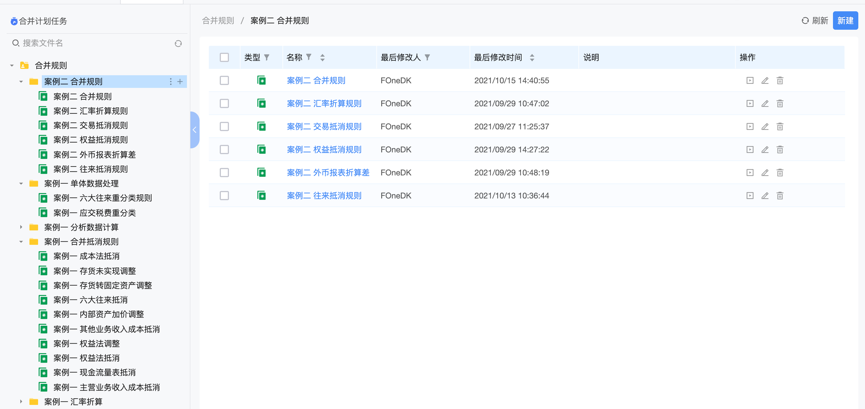Collapse the 案例一 单体数据处理 folder arrow
Image resolution: width=865 pixels, height=409 pixels.
[x=21, y=184]
